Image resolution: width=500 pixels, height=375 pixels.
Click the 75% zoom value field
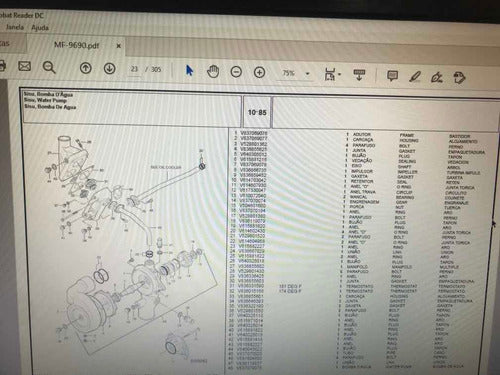(x=289, y=73)
